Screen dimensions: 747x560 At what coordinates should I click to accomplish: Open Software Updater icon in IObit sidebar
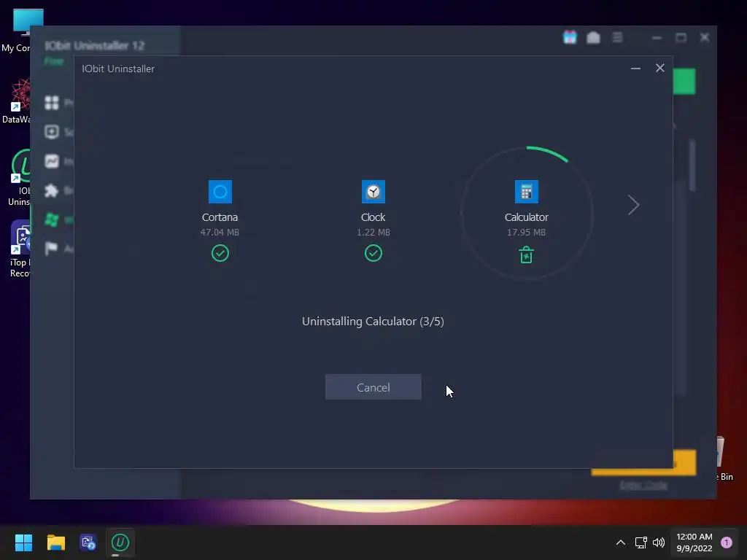tap(52, 132)
